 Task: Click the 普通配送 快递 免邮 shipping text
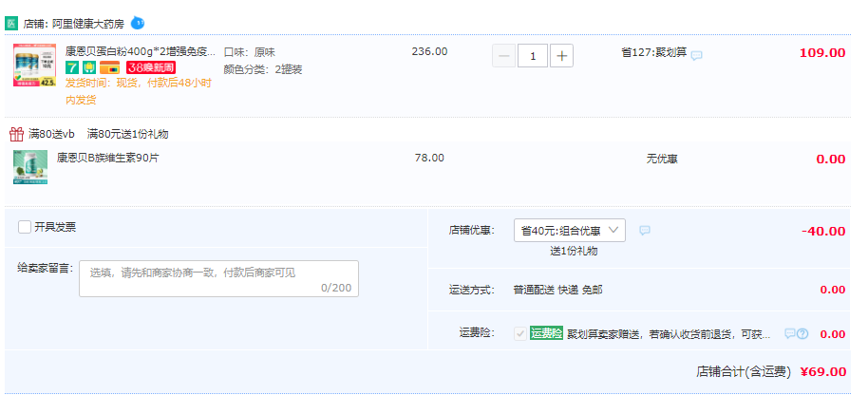click(558, 290)
